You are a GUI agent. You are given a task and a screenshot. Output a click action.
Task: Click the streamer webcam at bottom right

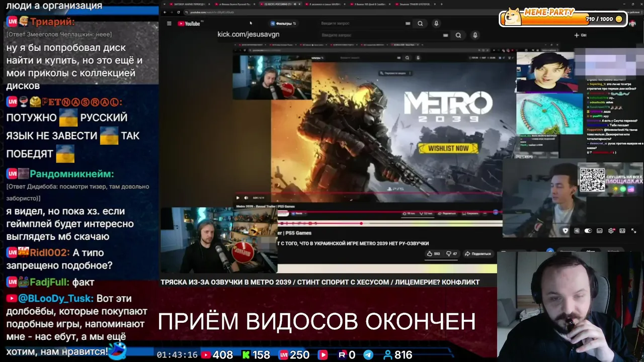[x=571, y=307]
